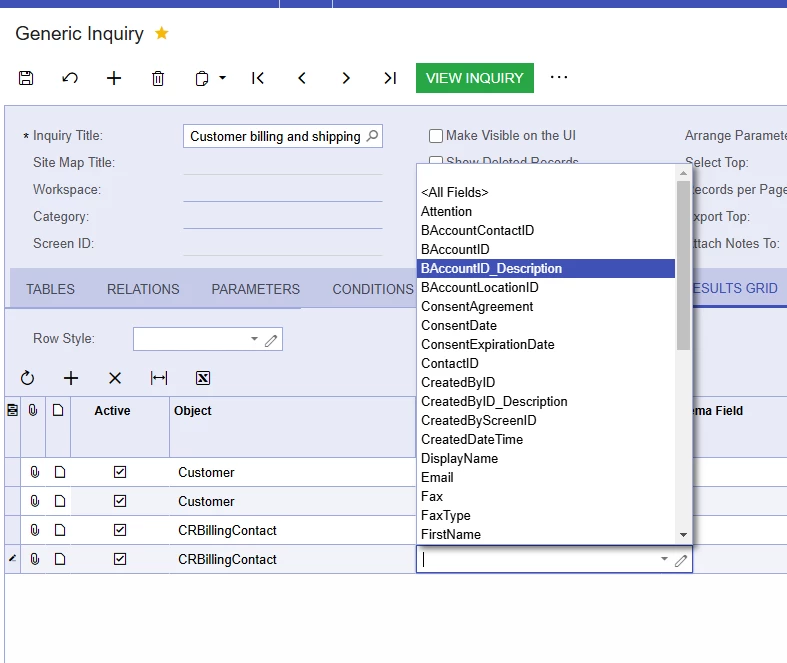Open the clipboard copy/paste icon
The height and width of the screenshot is (663, 787).
[x=202, y=79]
